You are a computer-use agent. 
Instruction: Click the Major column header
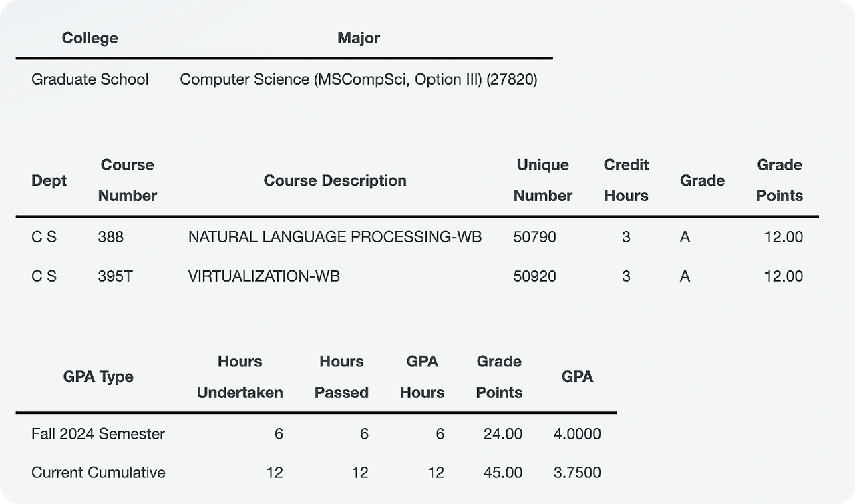tap(359, 38)
